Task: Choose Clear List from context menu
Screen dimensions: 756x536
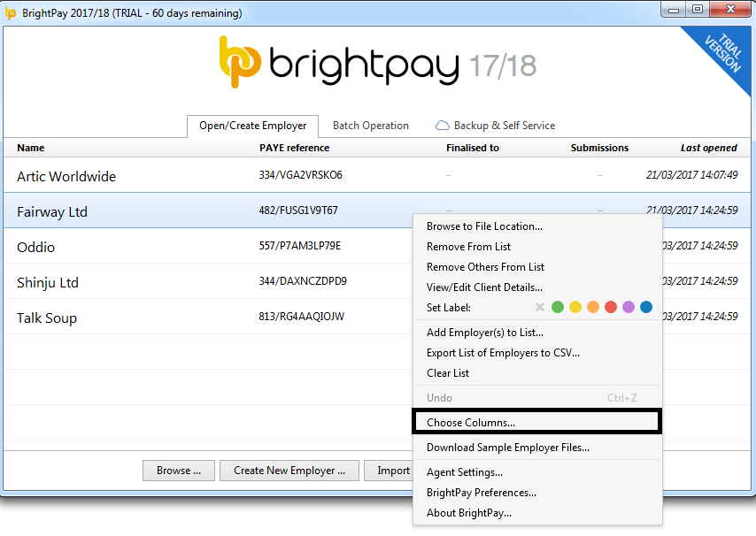Action: 537,373
